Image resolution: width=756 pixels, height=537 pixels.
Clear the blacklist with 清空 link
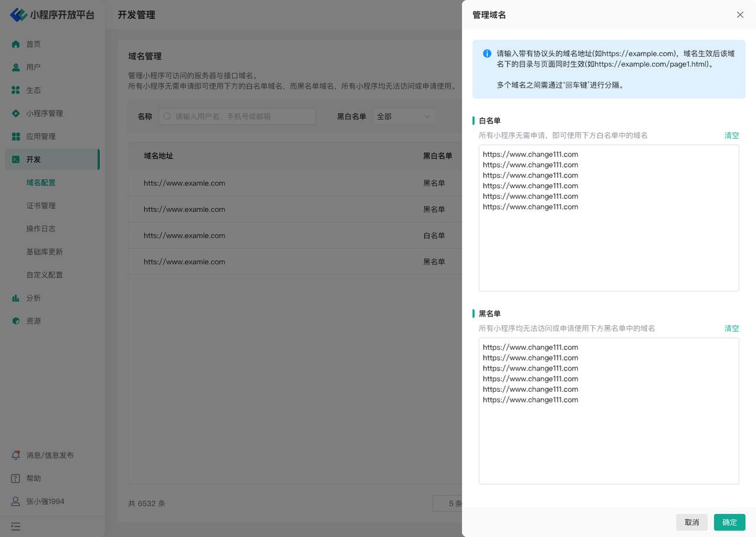coord(731,328)
